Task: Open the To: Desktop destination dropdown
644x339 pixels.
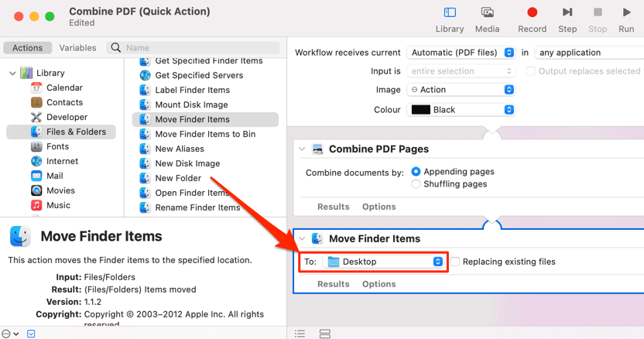Action: [384, 262]
